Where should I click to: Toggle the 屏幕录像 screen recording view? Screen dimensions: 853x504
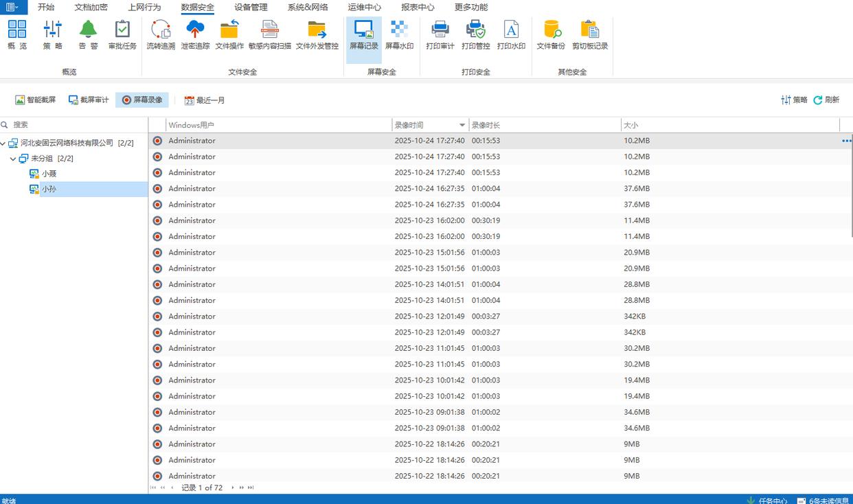coord(142,100)
